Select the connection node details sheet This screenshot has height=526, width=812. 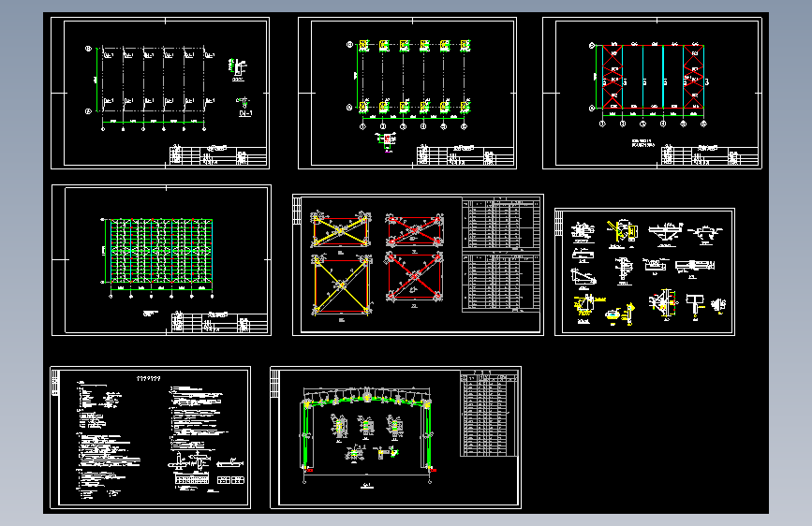click(644, 271)
